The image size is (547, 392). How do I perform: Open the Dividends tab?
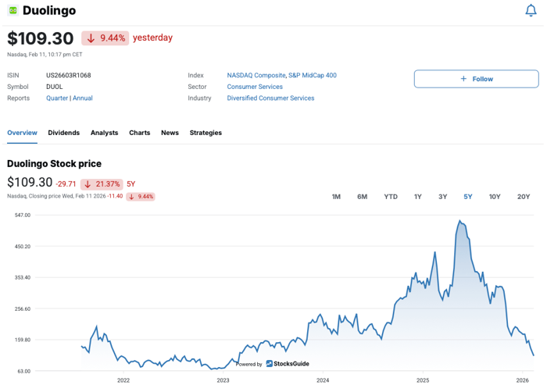pyautogui.click(x=64, y=133)
